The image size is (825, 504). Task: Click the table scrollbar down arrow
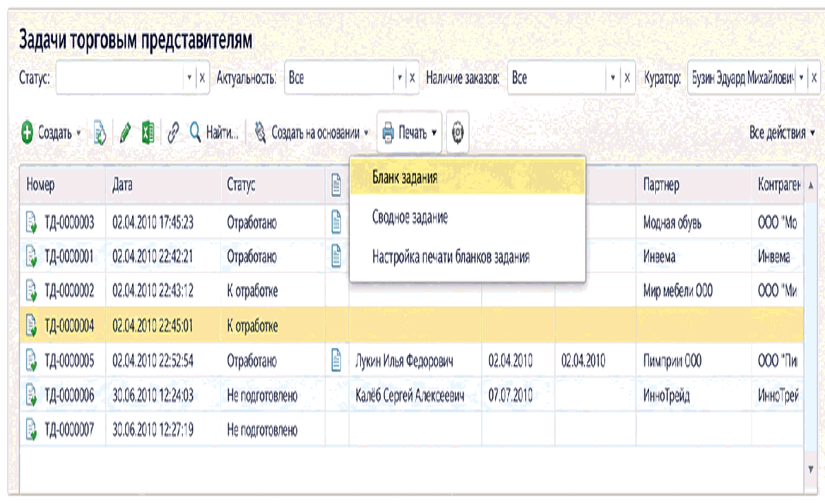point(811,468)
